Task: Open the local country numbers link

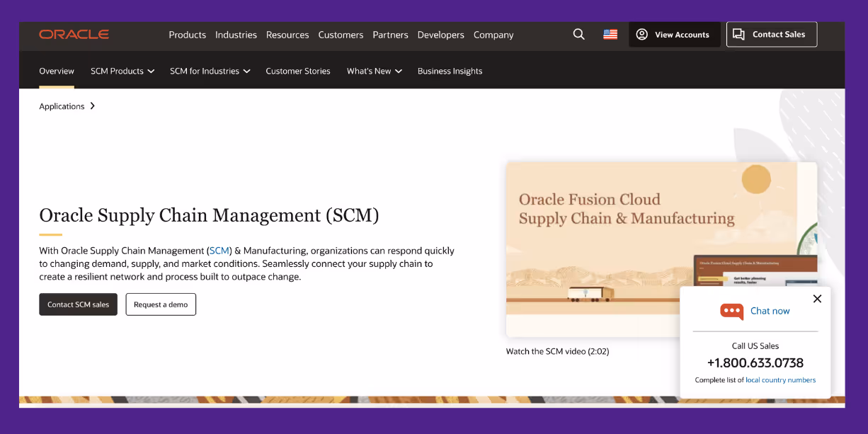Action: tap(780, 380)
